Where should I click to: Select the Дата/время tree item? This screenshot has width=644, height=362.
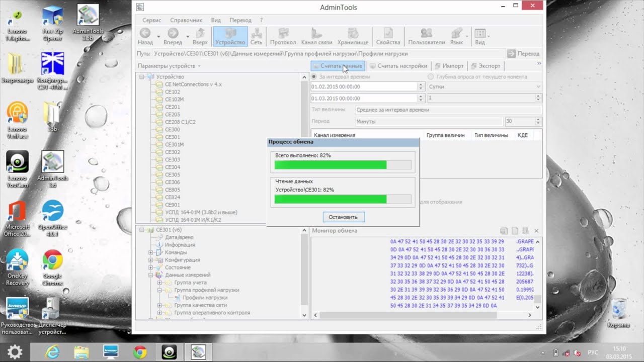point(179,237)
